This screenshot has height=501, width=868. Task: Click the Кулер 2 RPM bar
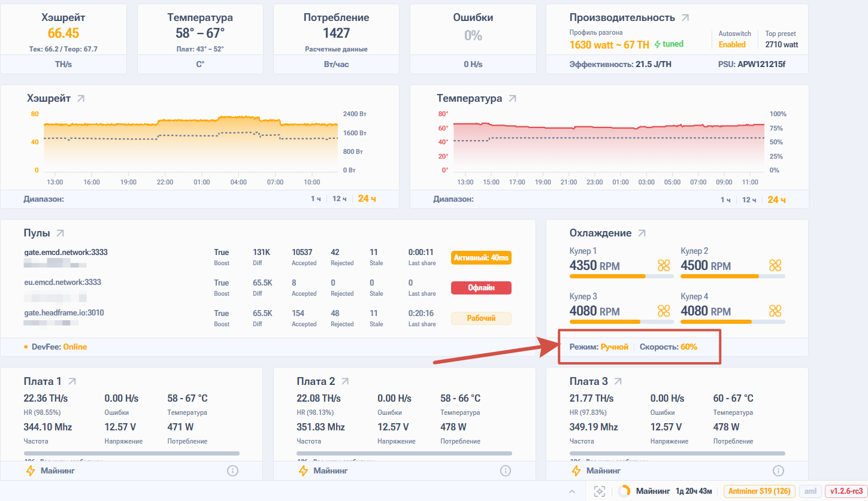click(x=733, y=277)
